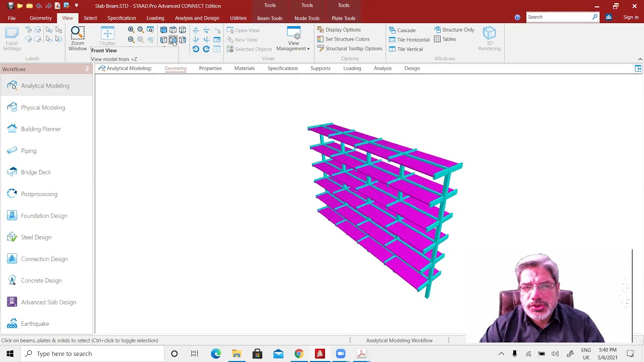The width and height of the screenshot is (644, 362).
Task: Switch to the Select ribbon tab
Action: (91, 18)
